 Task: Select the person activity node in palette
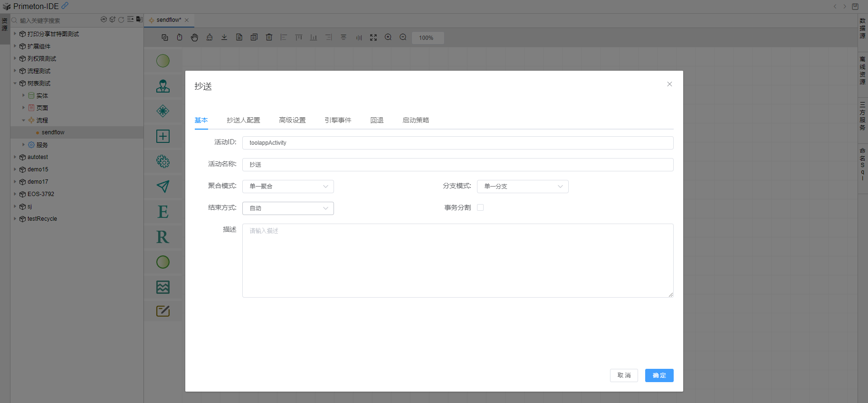[163, 86]
